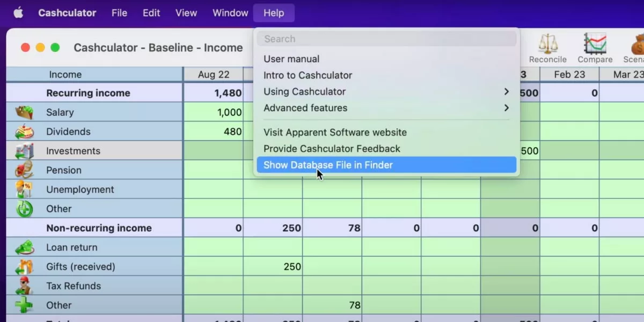This screenshot has width=644, height=322.
Task: Select the Unemployment row label
Action: pyautogui.click(x=80, y=189)
